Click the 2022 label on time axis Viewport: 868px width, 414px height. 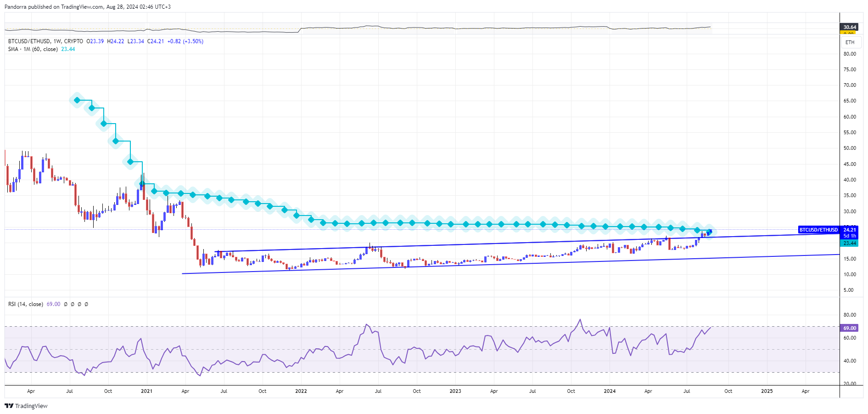pos(301,391)
